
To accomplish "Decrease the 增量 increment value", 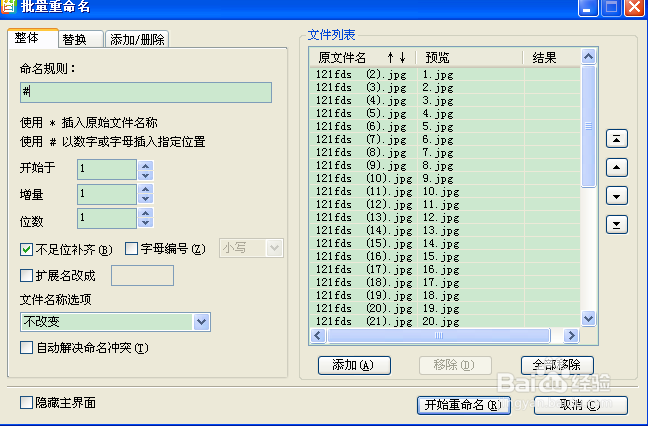I will 145,199.
